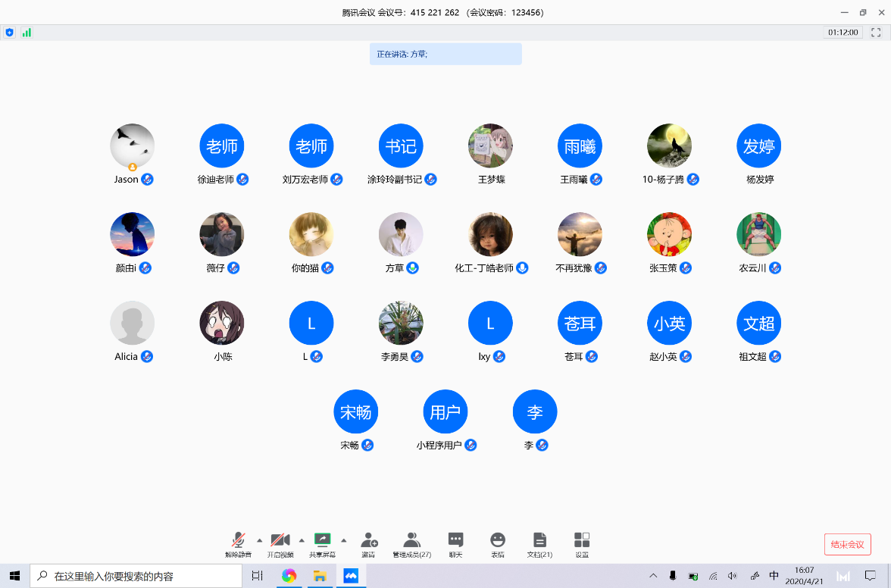The height and width of the screenshot is (588, 891).
Task: Open the 表情 emoji picker
Action: point(498,541)
